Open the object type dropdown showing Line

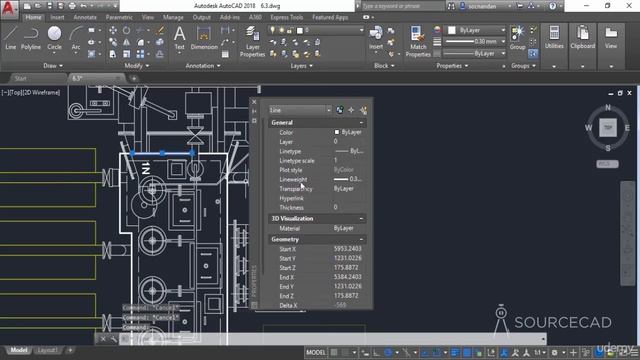[300, 110]
